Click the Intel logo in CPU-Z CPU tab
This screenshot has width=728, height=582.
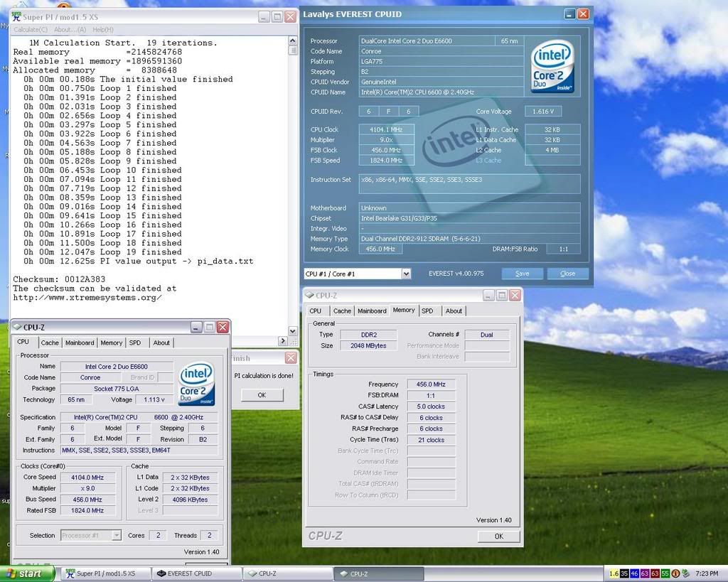pyautogui.click(x=196, y=384)
